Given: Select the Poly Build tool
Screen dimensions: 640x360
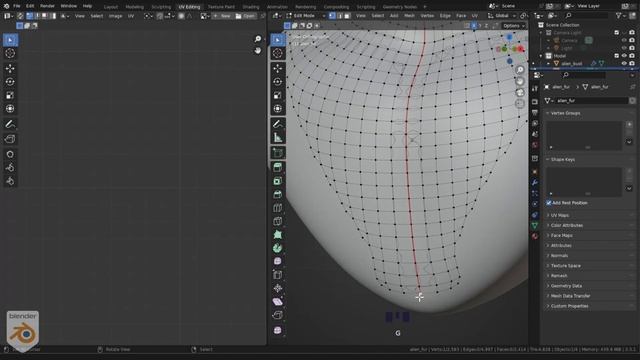Looking at the screenshot, I should coord(278,235).
